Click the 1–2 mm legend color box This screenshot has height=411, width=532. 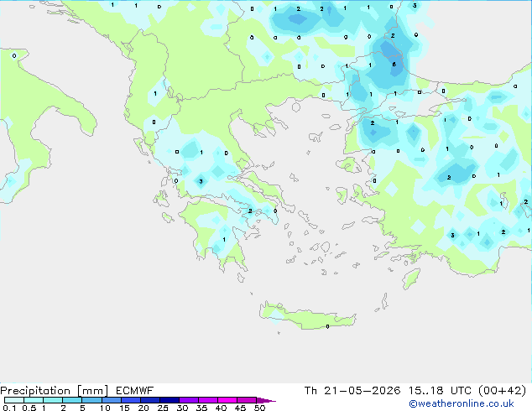click(x=53, y=400)
